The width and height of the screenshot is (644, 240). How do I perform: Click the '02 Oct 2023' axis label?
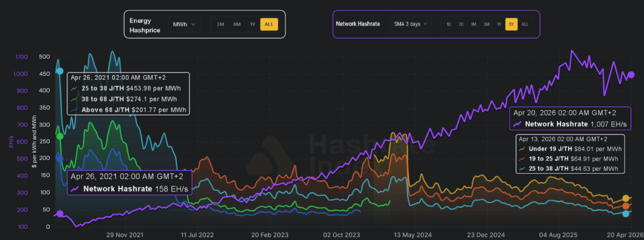[x=342, y=235]
